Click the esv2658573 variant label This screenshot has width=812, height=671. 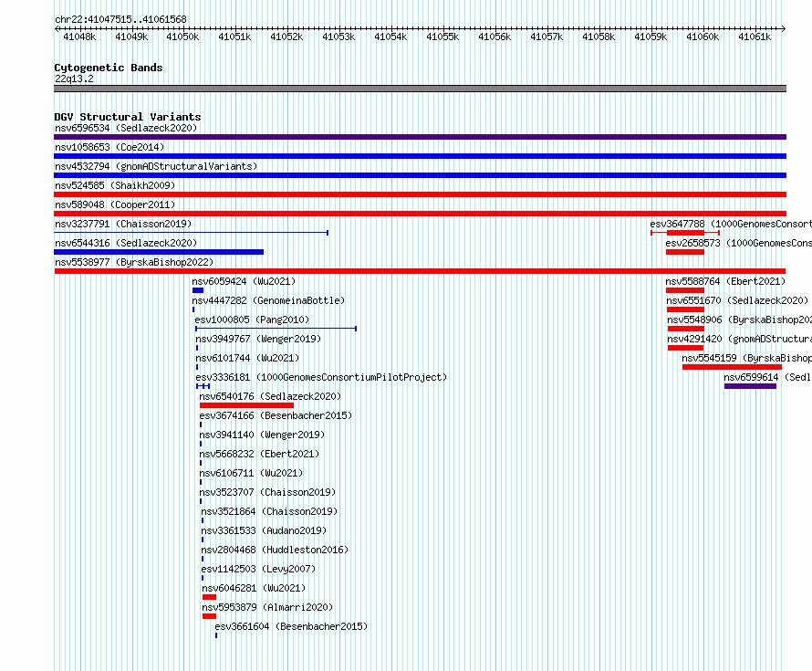(x=738, y=243)
